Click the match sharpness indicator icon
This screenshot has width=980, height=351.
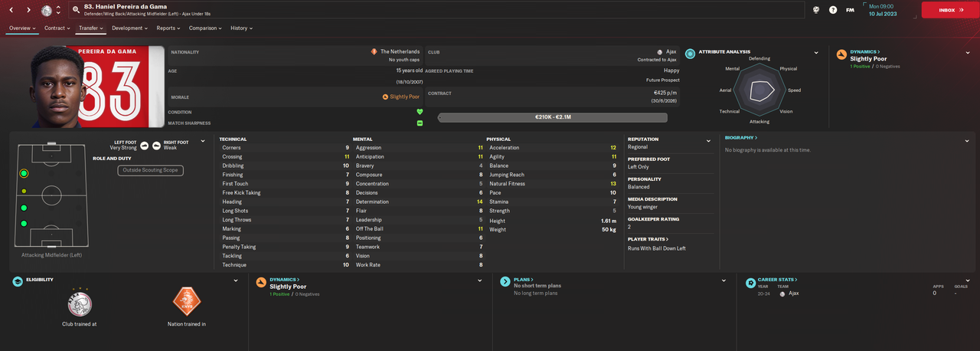420,123
